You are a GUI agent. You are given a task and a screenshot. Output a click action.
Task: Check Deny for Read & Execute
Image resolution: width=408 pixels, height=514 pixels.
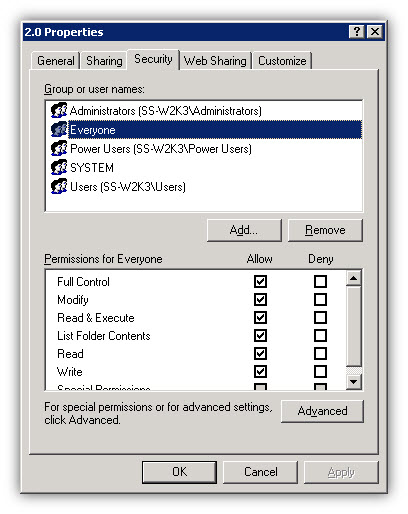[x=320, y=317]
